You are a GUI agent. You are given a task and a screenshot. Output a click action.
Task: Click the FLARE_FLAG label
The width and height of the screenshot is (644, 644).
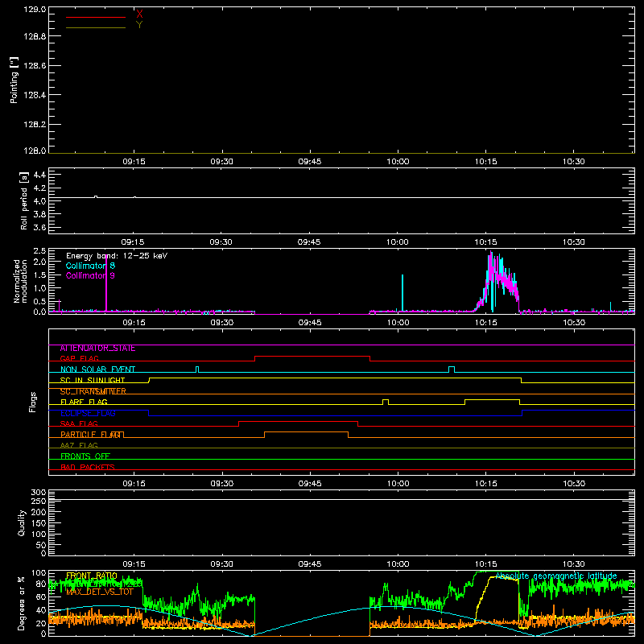coord(84,402)
